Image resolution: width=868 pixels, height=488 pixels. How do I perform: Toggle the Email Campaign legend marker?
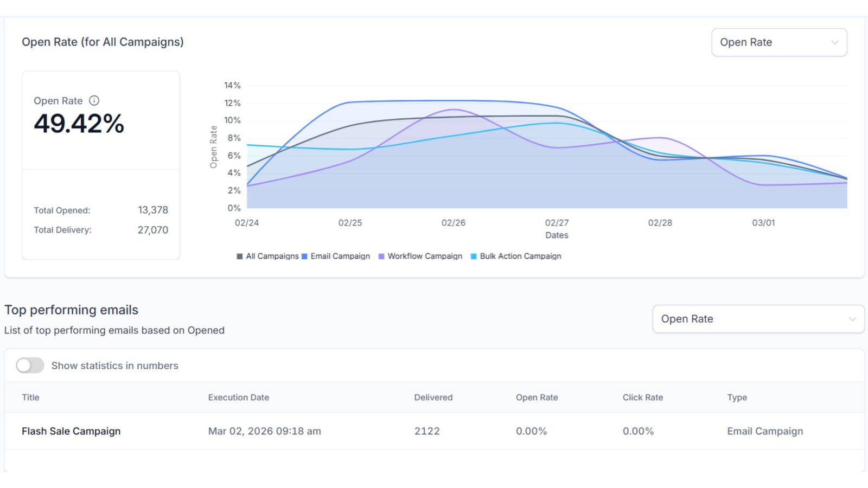(305, 256)
